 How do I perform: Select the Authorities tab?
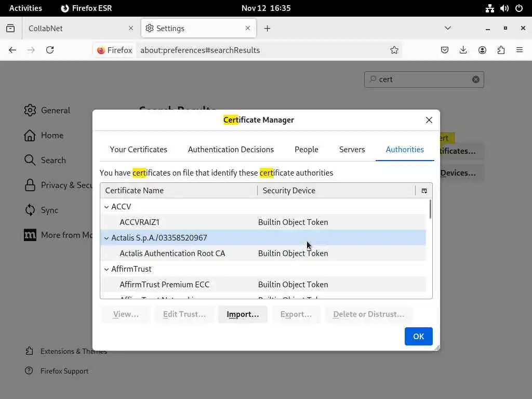pyautogui.click(x=405, y=150)
